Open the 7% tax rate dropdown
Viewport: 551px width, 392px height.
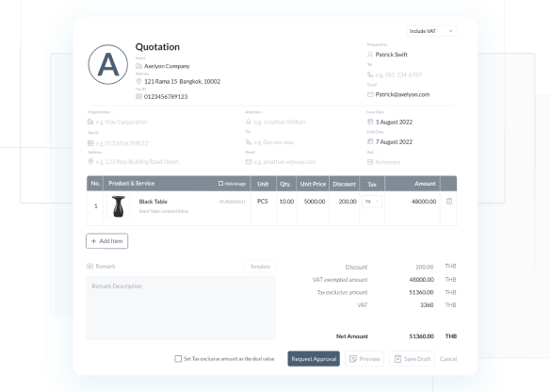pyautogui.click(x=372, y=202)
